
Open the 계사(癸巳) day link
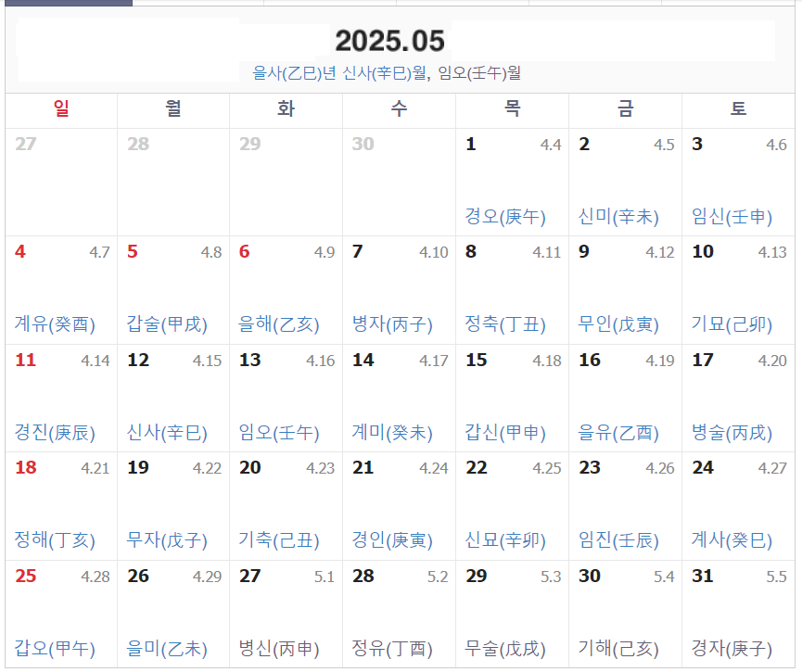732,540
